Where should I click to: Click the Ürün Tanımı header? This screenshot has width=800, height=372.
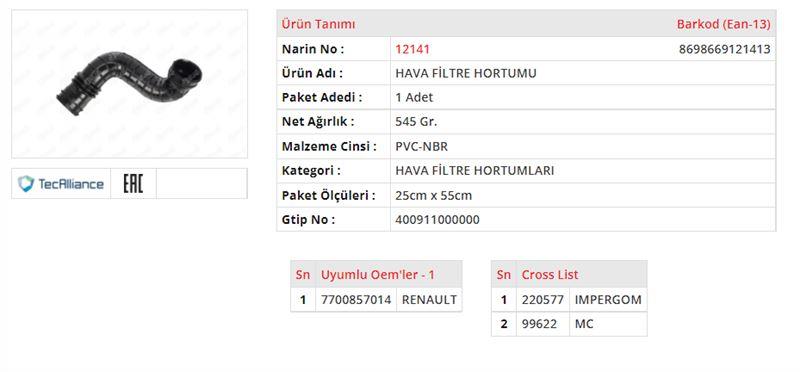319,24
